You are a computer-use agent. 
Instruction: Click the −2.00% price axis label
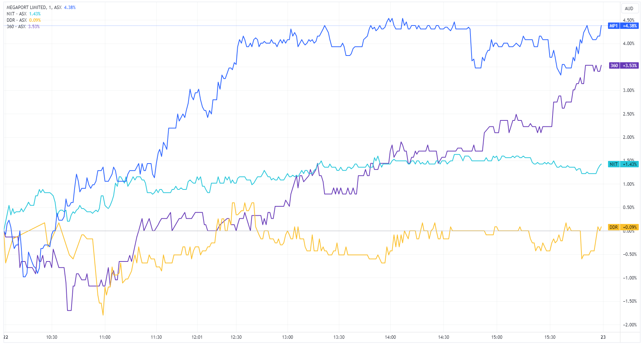tap(629, 325)
